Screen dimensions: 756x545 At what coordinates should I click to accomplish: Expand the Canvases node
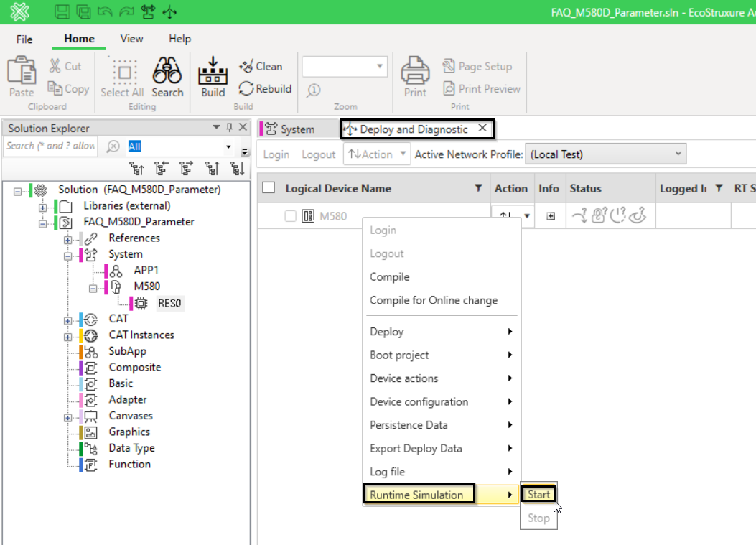(x=68, y=418)
